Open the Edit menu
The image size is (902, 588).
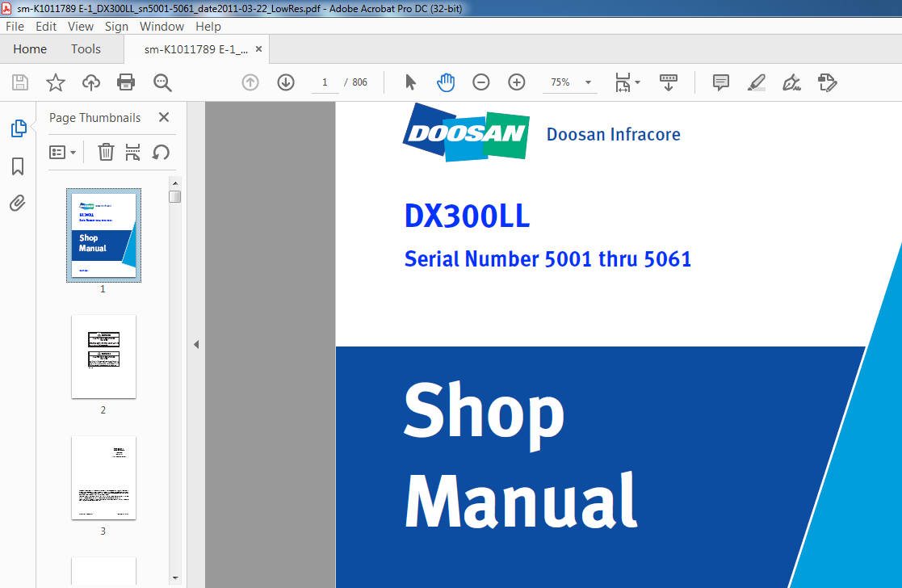[46, 27]
